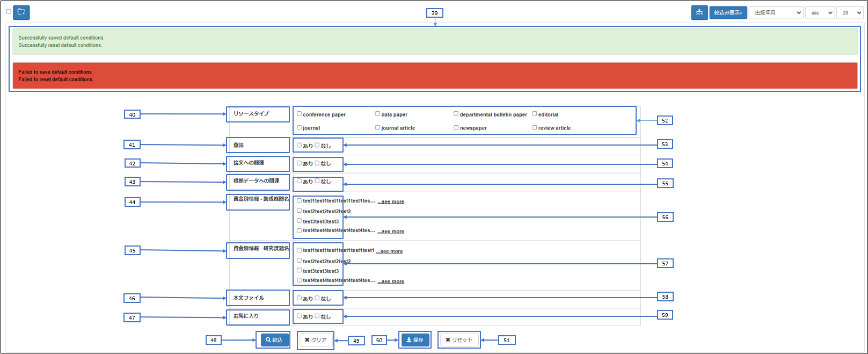868x354 pixels.
Task: Enable the departmental bulletin paper checkbox
Action: (456, 114)
